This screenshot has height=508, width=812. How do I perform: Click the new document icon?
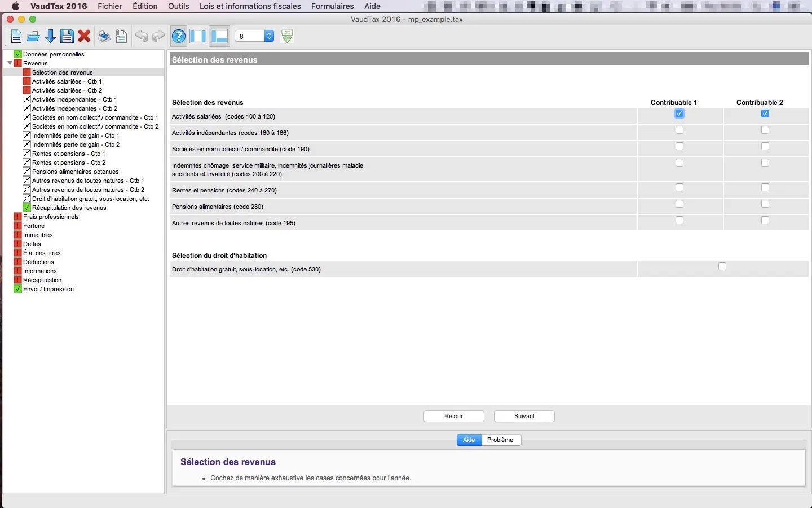[16, 37]
